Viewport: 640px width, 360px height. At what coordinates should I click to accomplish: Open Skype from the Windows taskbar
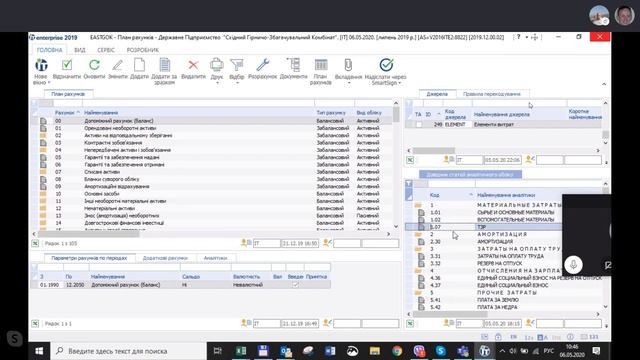click(x=441, y=351)
